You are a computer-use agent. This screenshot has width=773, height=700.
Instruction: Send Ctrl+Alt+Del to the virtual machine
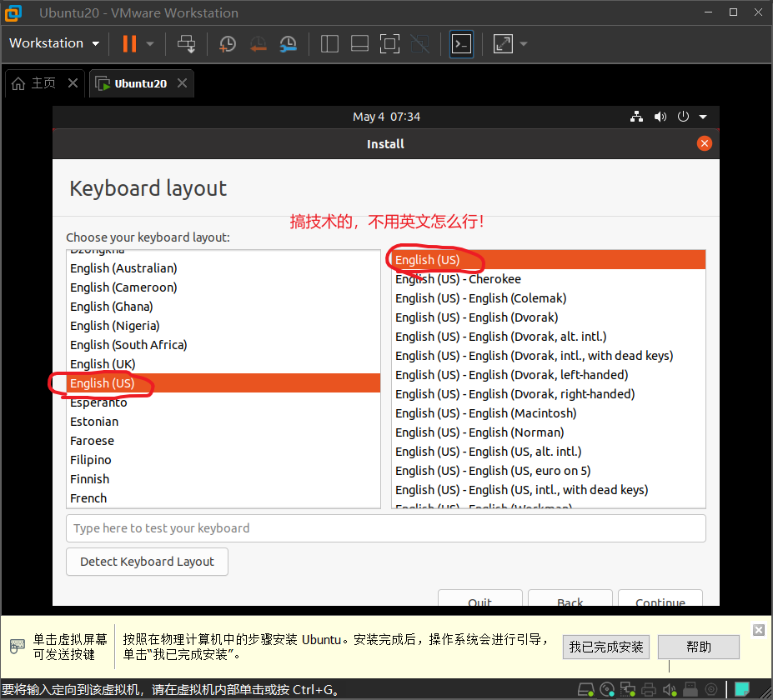[x=186, y=43]
